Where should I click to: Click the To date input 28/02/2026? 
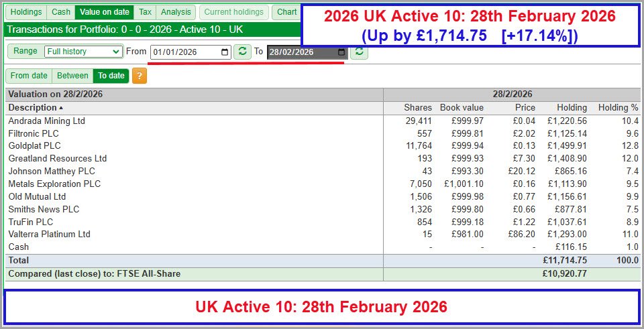click(307, 52)
